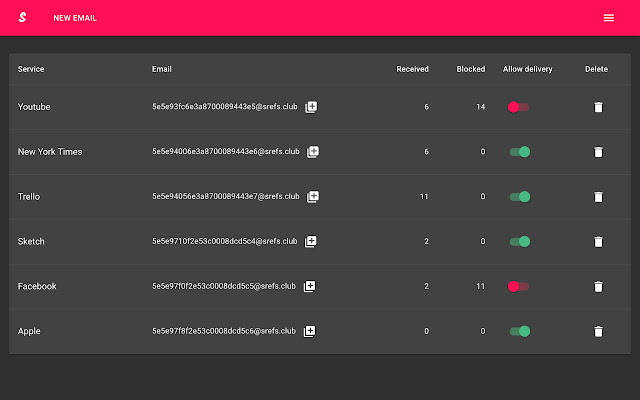
Task: Select the Youtube service name
Action: pyautogui.click(x=34, y=107)
